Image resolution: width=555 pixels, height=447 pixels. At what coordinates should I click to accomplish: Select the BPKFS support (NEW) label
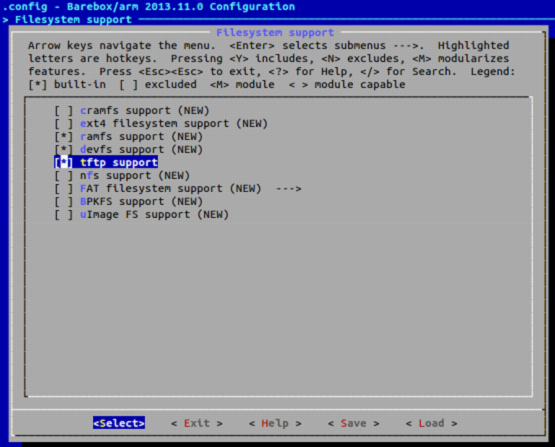(x=142, y=202)
